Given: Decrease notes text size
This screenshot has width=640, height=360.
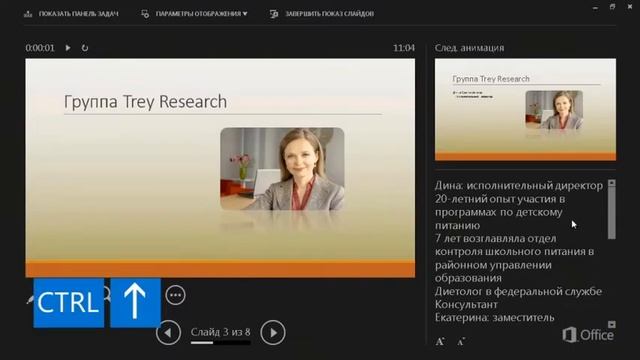Looking at the screenshot, I should pyautogui.click(x=461, y=341).
